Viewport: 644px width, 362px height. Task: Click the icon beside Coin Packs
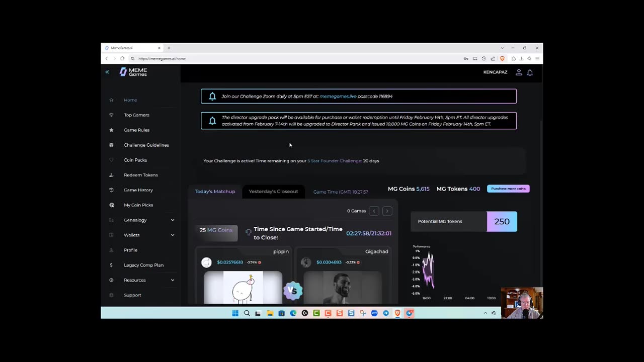[111, 160]
